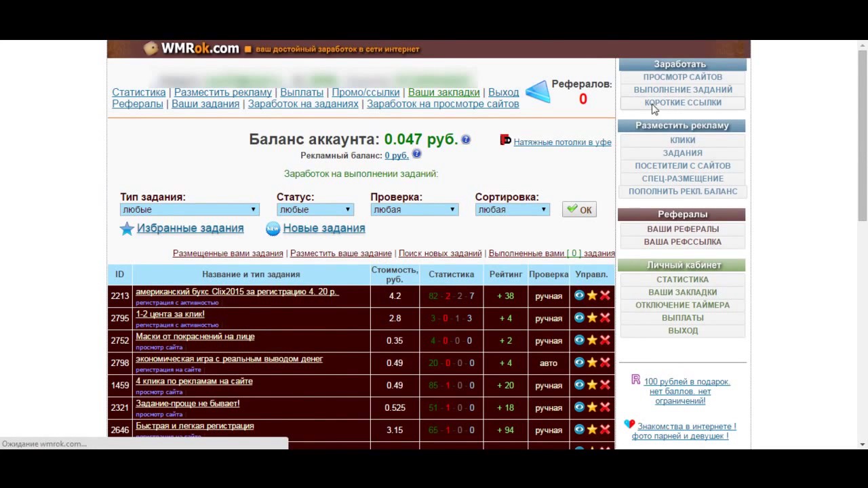Click the Рейтинг column header
This screenshot has width=868, height=488.
point(506,274)
